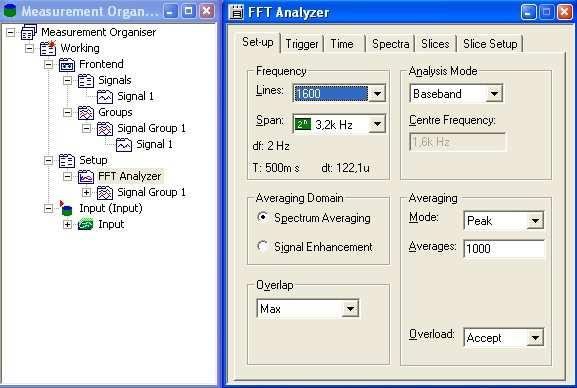The image size is (577, 388).
Task: Click the Groups folder icon
Action: [x=86, y=112]
